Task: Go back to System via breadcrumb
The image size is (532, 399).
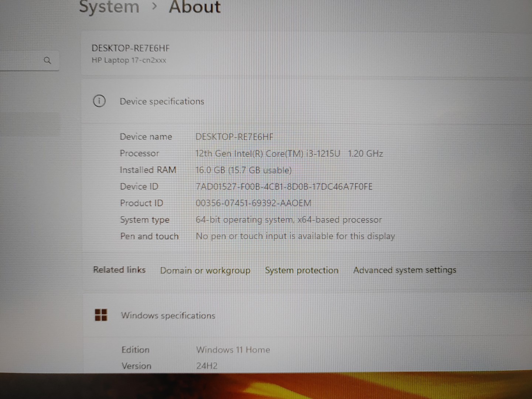Action: click(x=109, y=7)
